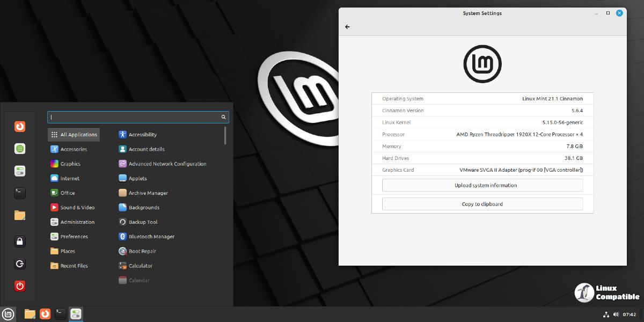
Task: Click the Copy to clipboard button
Action: click(482, 204)
